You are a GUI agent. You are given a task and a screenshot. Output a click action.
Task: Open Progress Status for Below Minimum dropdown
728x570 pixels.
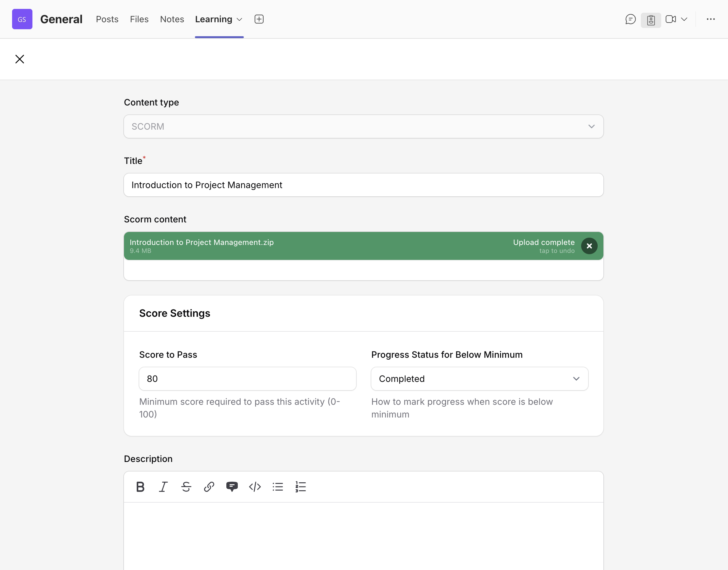tap(479, 379)
